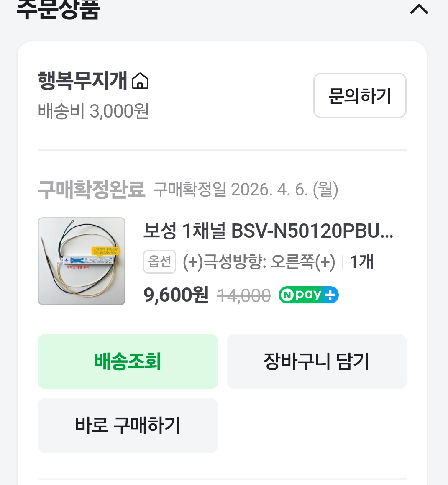Open the 행복무지개 store name
This screenshot has height=485, width=448.
[x=82, y=80]
